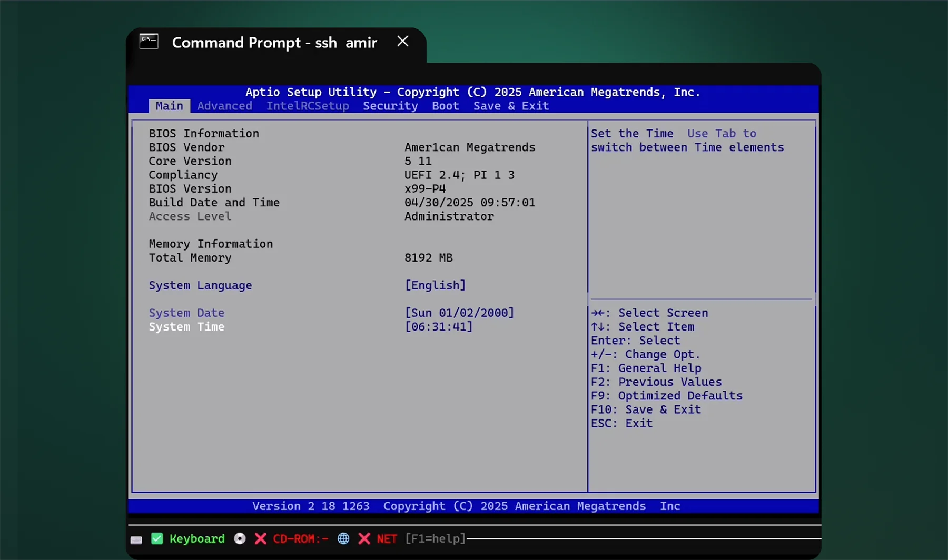Screen dimensions: 948x560
Task: Click the ESC: Exit hint
Action: 621,423
